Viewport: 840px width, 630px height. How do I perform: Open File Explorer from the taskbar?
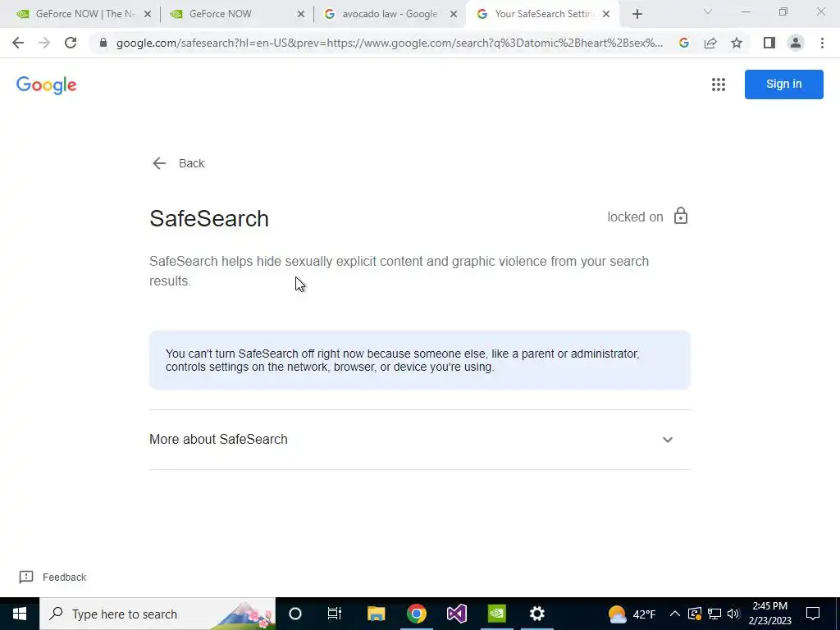click(376, 614)
